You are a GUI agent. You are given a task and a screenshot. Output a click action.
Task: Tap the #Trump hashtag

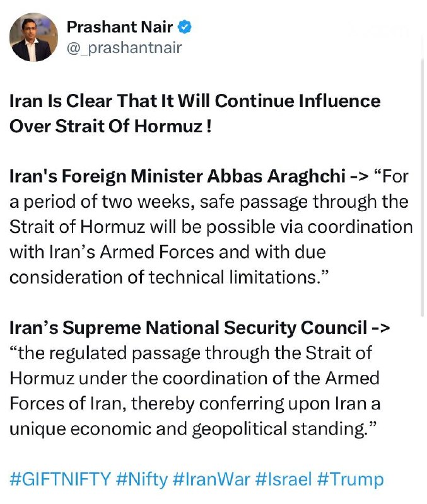[350, 479]
